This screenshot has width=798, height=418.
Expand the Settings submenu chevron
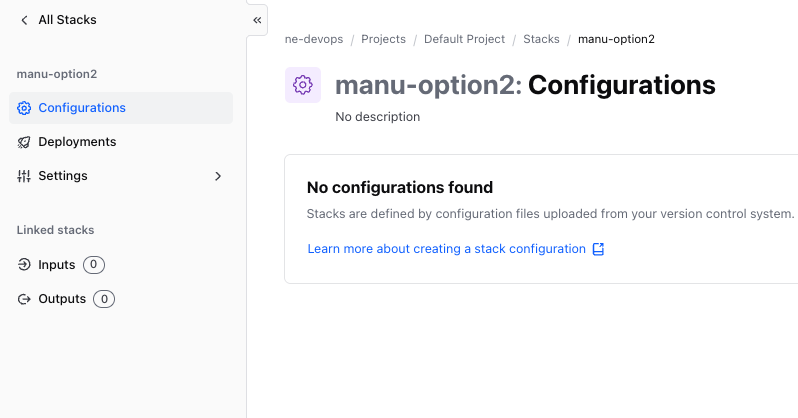218,176
